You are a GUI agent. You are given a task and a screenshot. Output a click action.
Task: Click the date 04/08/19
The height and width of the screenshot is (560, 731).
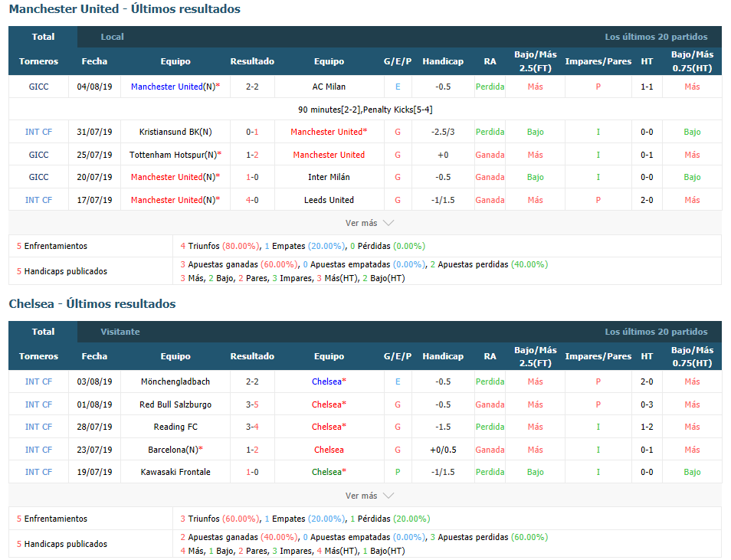pos(95,87)
